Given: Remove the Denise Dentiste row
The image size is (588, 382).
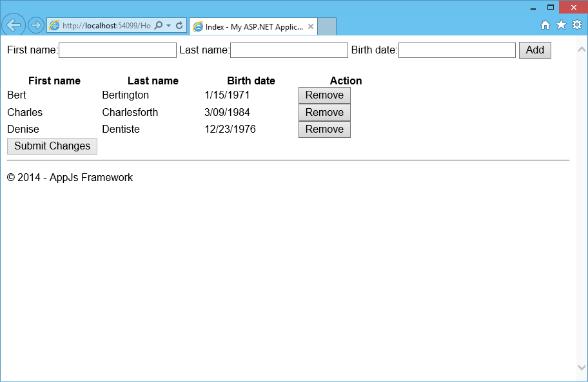Looking at the screenshot, I should 324,129.
